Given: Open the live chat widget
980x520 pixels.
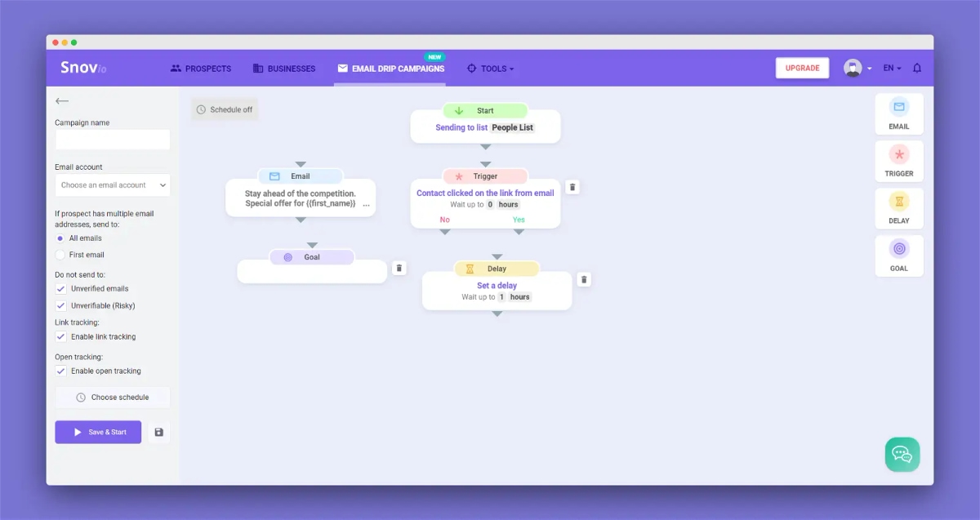Looking at the screenshot, I should pyautogui.click(x=902, y=454).
